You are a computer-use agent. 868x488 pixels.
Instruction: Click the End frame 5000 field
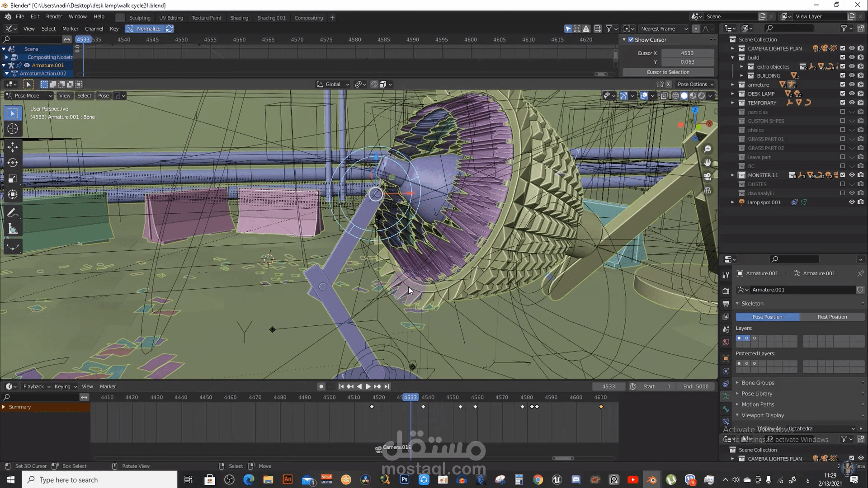pyautogui.click(x=696, y=386)
